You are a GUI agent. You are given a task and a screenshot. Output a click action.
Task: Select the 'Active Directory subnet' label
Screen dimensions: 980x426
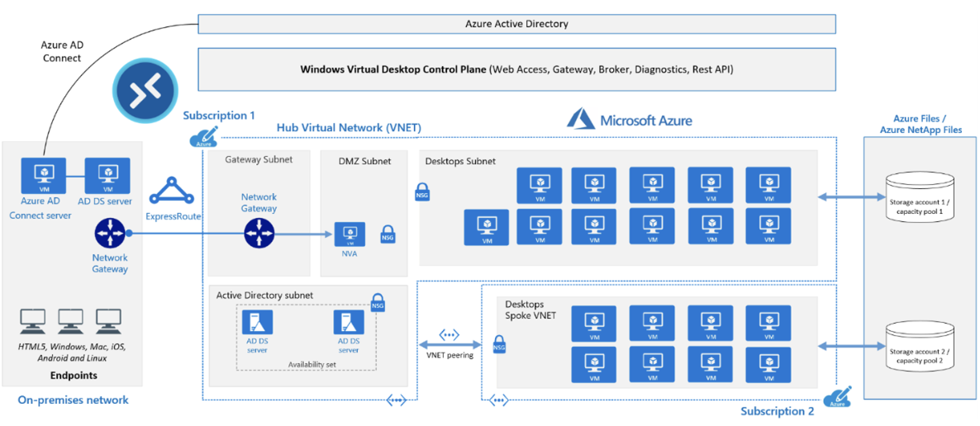pyautogui.click(x=264, y=294)
